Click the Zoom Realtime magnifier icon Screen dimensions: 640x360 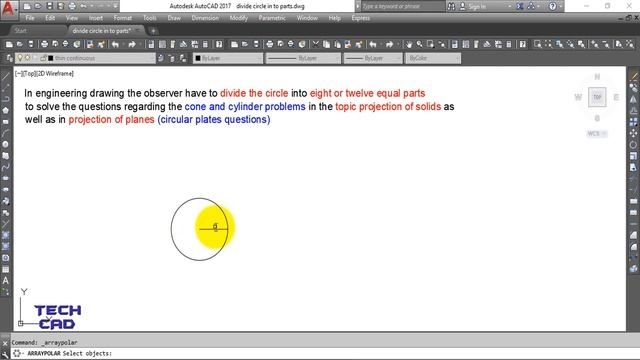coord(419,44)
